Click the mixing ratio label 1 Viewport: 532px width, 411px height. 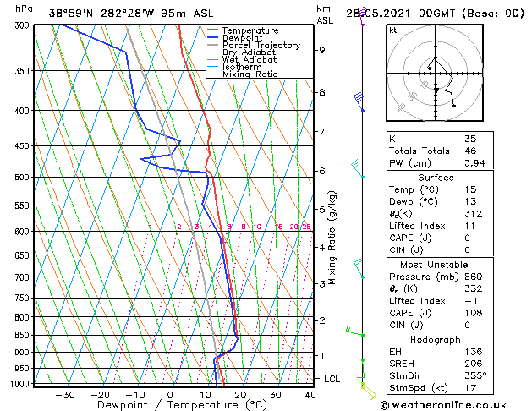coord(151,227)
